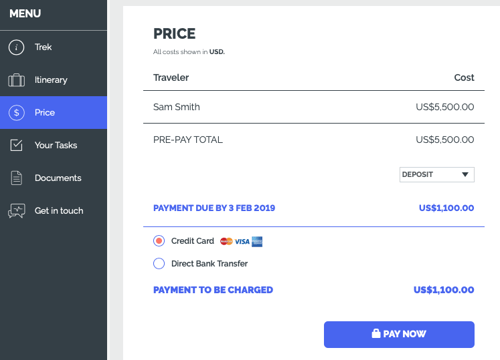Click the Price dollar-sign icon
Viewport: 500px width, 360px height.
(16, 113)
